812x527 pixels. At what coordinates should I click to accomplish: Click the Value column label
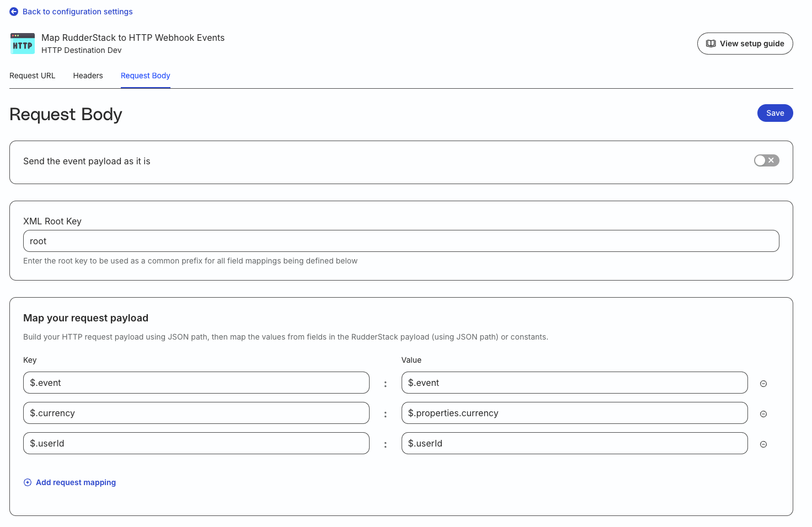click(412, 360)
